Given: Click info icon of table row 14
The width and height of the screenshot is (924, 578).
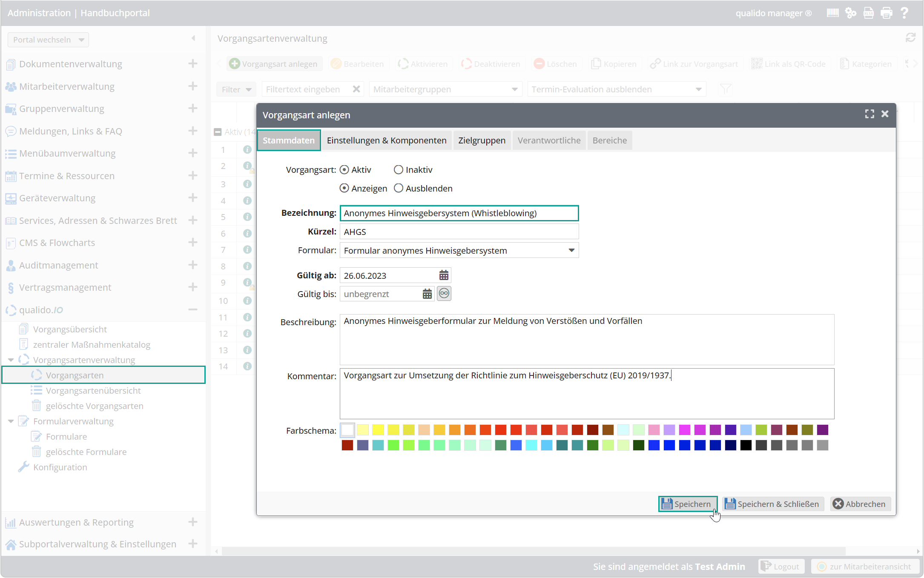Looking at the screenshot, I should pos(247,366).
